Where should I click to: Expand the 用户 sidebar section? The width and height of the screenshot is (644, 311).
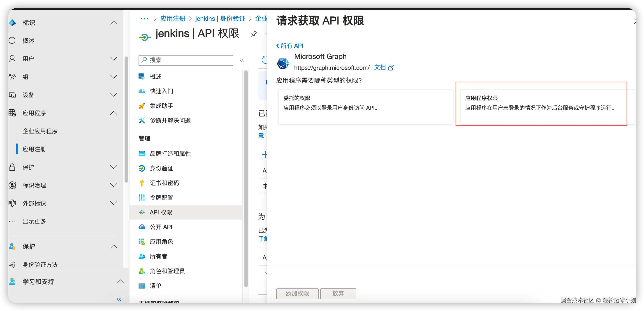[114, 59]
